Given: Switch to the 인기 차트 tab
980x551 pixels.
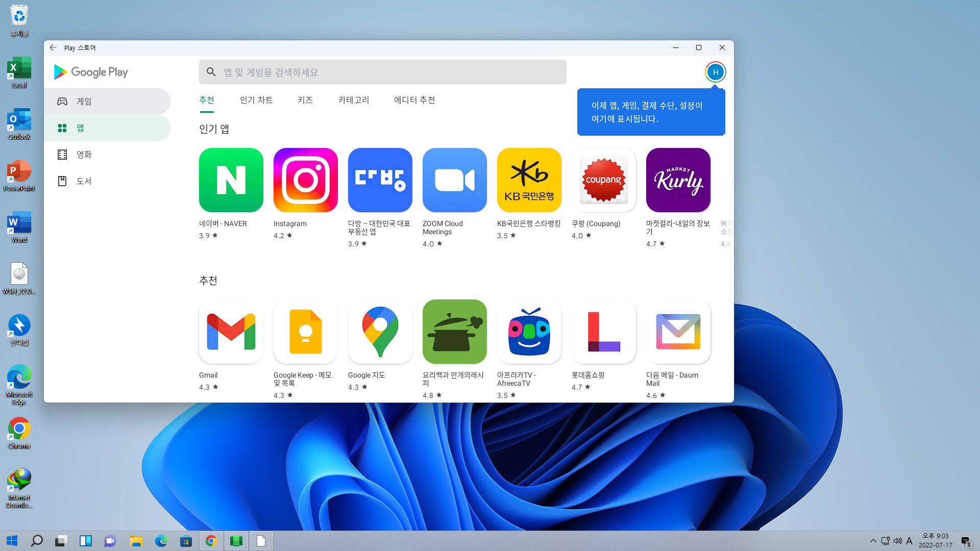Looking at the screenshot, I should pos(256,100).
